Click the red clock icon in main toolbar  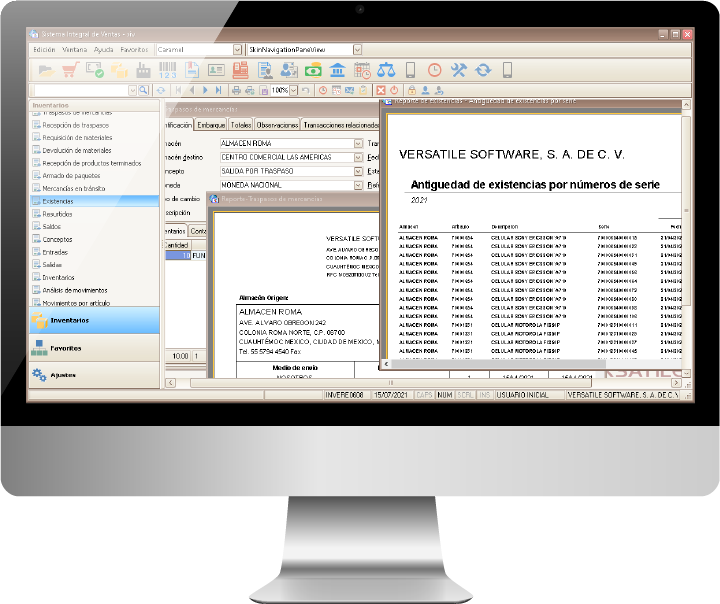point(434,70)
